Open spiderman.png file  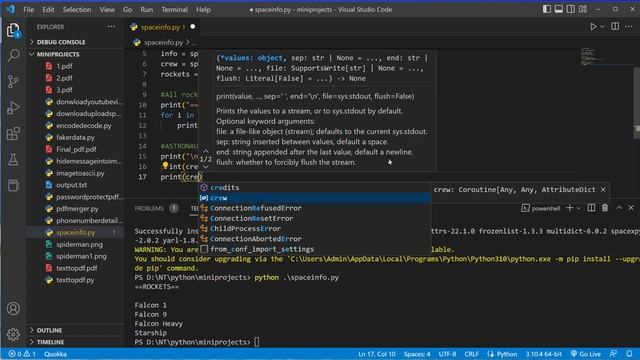(x=79, y=244)
